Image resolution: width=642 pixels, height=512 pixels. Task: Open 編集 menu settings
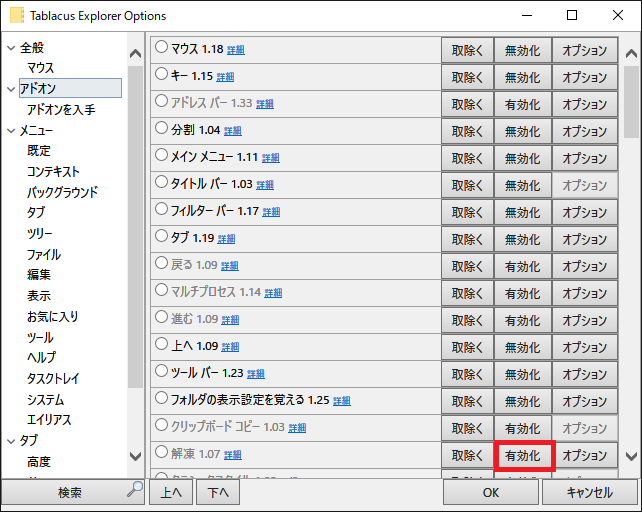39,274
